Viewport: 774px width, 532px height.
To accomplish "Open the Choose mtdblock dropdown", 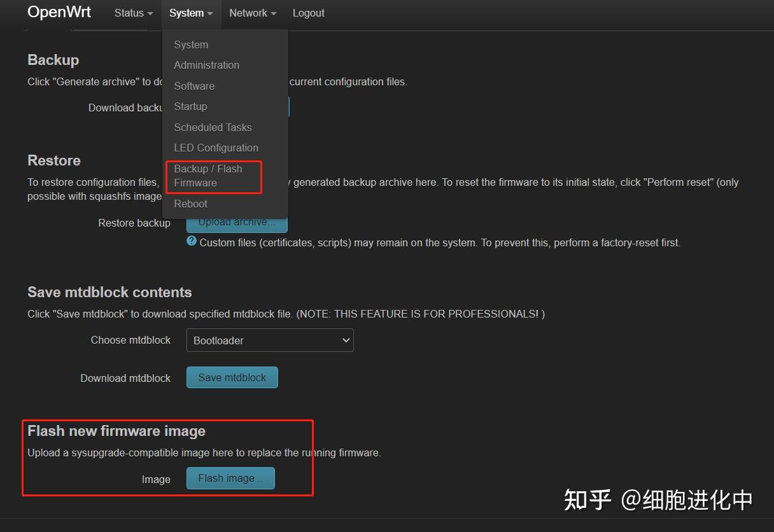I will 269,340.
